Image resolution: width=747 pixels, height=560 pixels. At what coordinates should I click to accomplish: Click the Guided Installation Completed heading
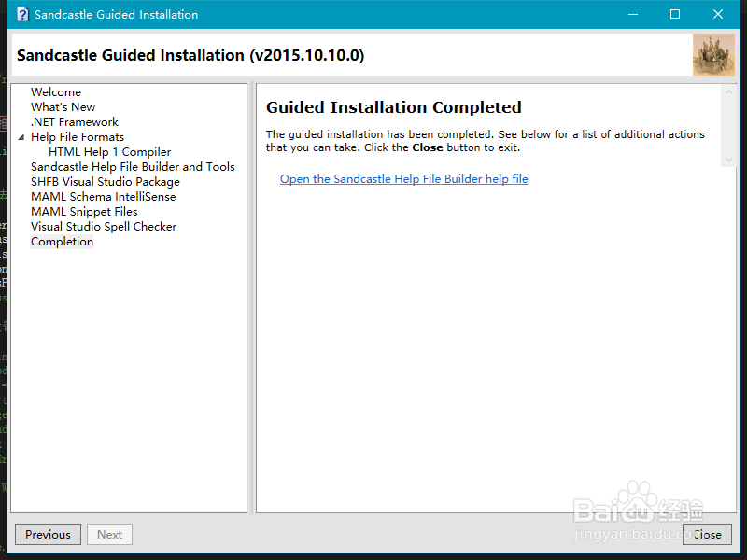pyautogui.click(x=393, y=107)
